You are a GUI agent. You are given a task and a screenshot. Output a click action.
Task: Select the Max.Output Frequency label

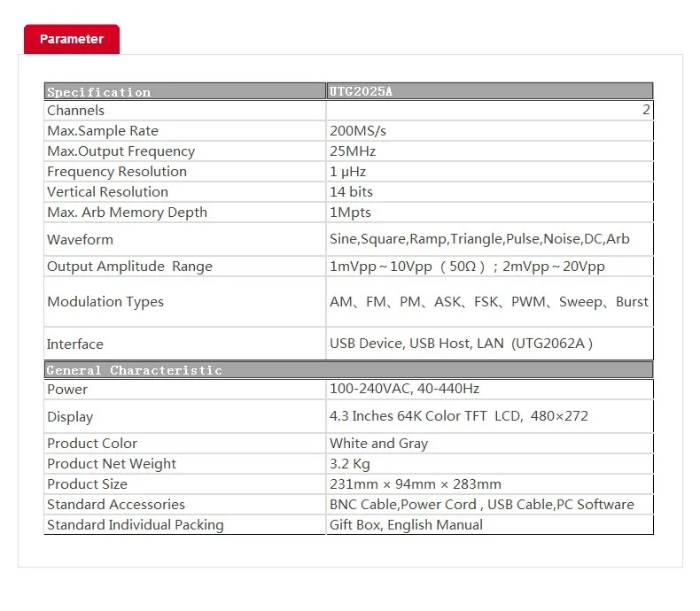click(x=121, y=151)
